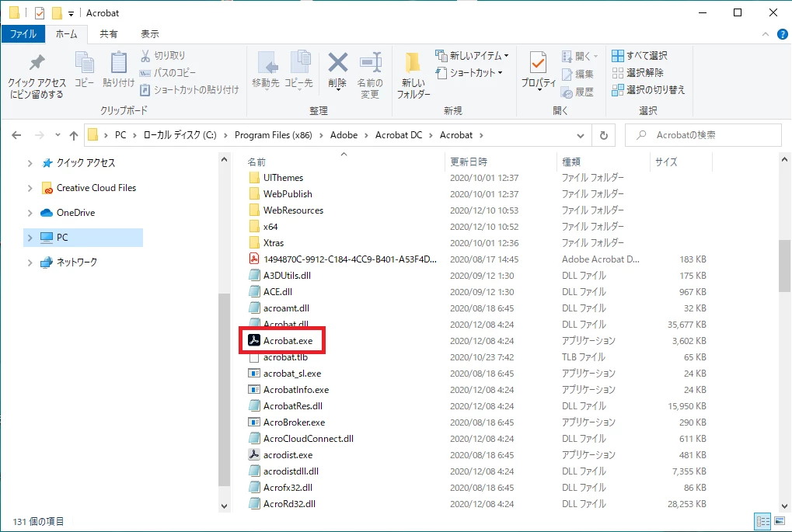This screenshot has height=532, width=792.
Task: Create a New folder (新しいフォルダー)
Action: 413,75
